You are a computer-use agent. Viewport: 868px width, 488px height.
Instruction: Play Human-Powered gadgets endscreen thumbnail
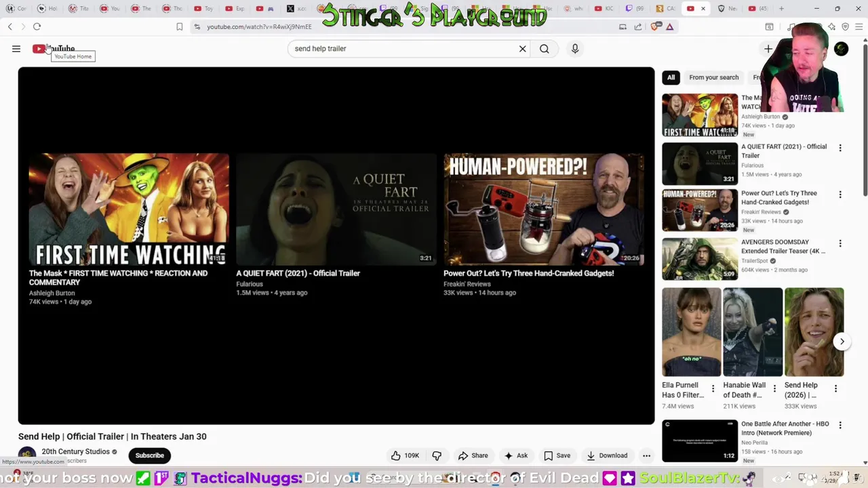544,209
